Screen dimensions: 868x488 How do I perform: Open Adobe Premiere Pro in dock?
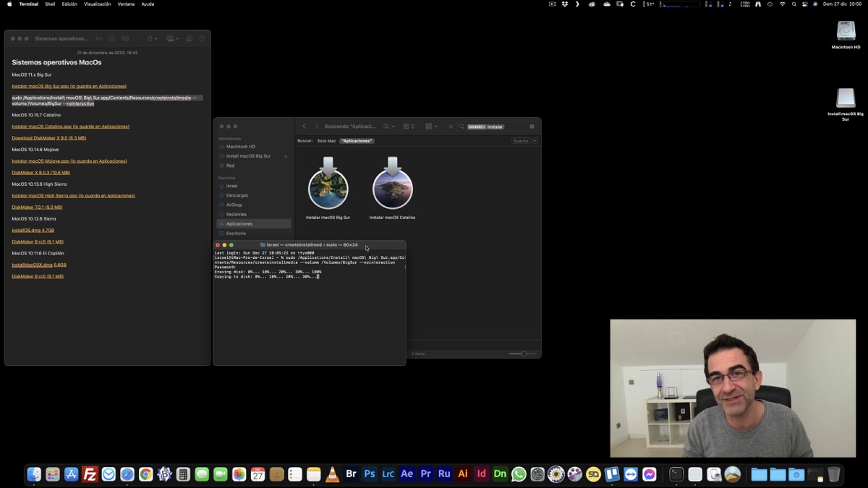[425, 474]
